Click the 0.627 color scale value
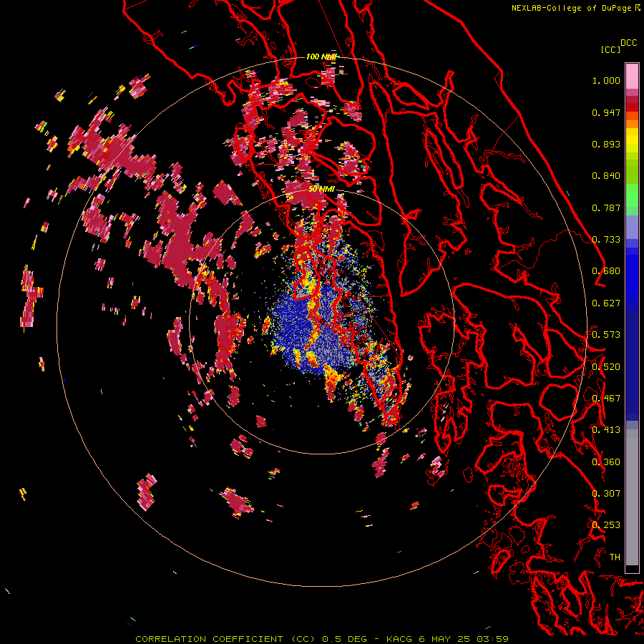The width and height of the screenshot is (644, 644). (606, 303)
